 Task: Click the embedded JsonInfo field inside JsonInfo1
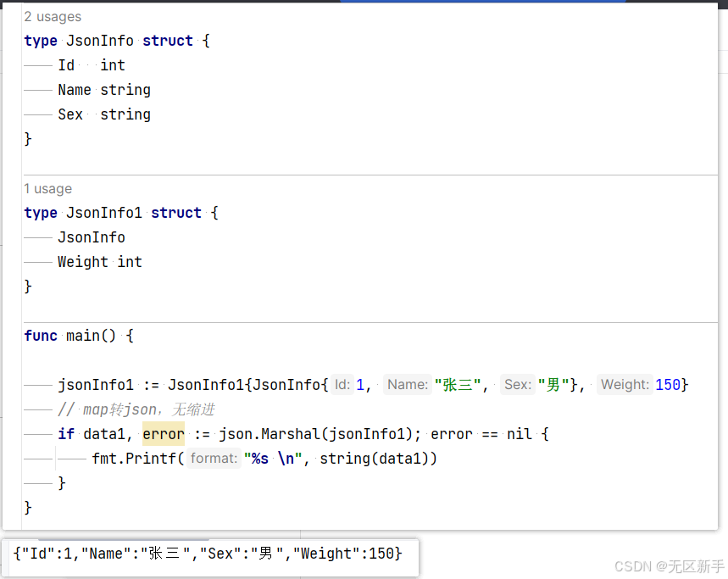tap(92, 237)
